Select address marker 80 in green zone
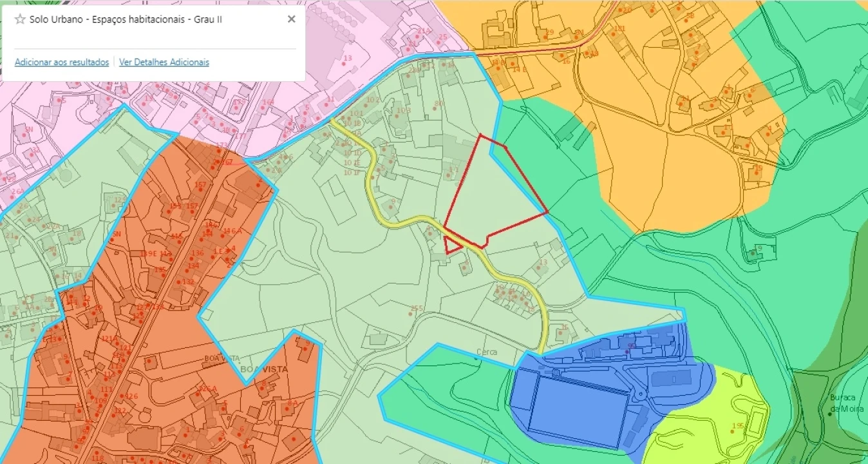Image resolution: width=868 pixels, height=464 pixels. coord(439,104)
